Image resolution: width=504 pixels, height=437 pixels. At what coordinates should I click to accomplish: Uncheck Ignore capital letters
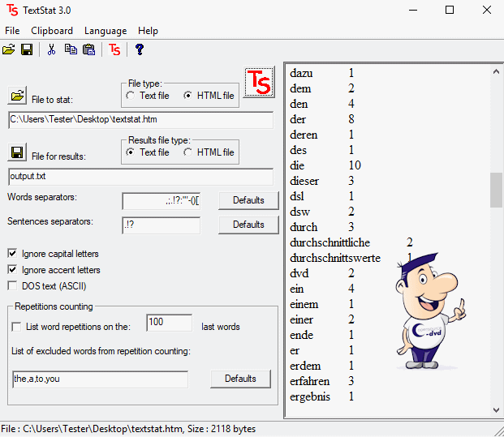[12, 254]
